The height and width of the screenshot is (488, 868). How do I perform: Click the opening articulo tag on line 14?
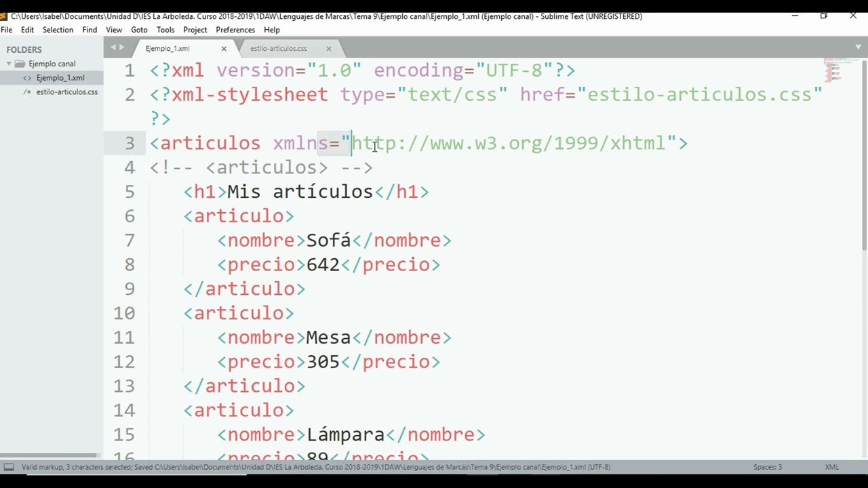(239, 410)
